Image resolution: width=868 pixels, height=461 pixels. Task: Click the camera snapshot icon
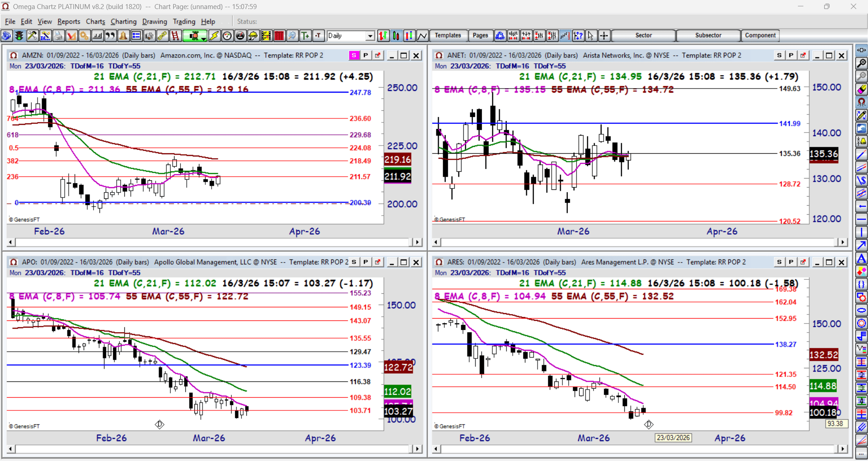click(150, 36)
